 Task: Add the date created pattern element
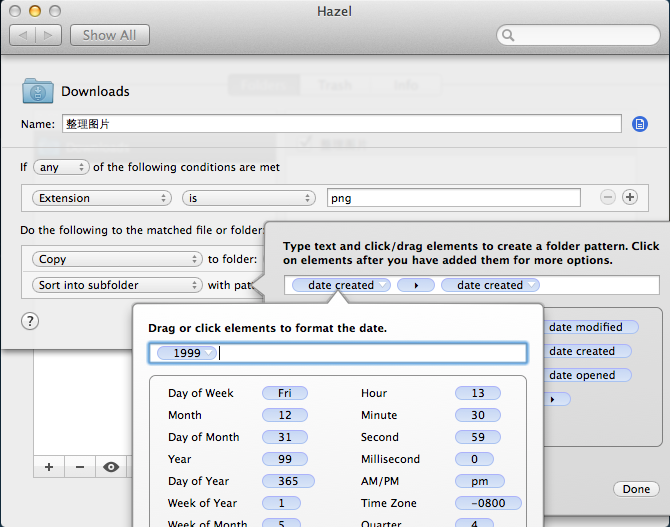pos(587,351)
